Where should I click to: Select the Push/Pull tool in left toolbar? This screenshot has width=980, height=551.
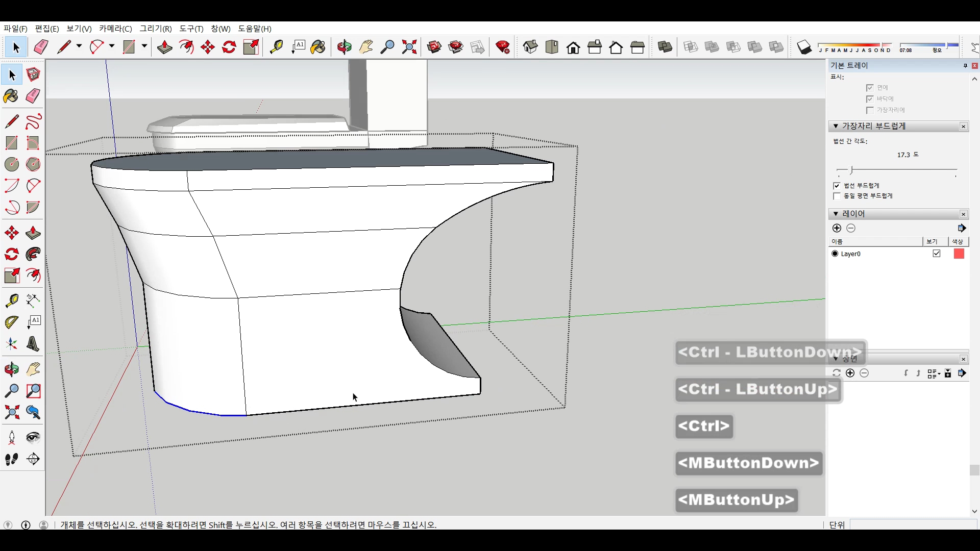coord(33,233)
